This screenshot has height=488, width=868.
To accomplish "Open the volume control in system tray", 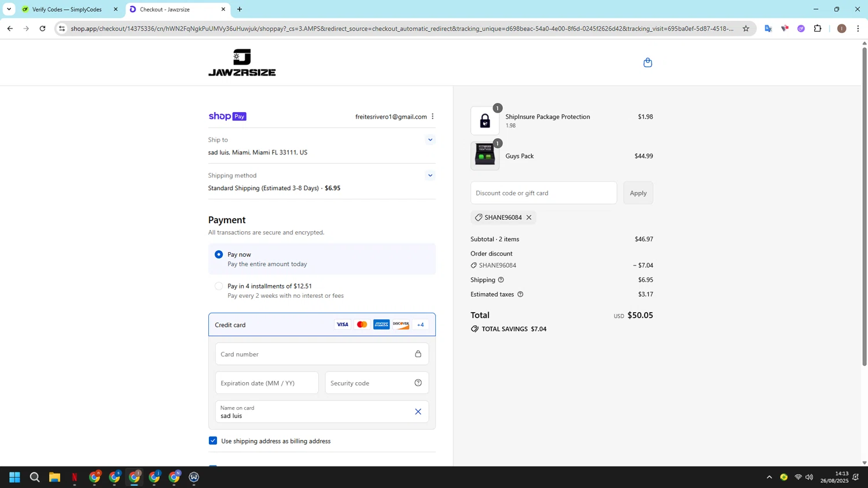I will [x=809, y=477].
